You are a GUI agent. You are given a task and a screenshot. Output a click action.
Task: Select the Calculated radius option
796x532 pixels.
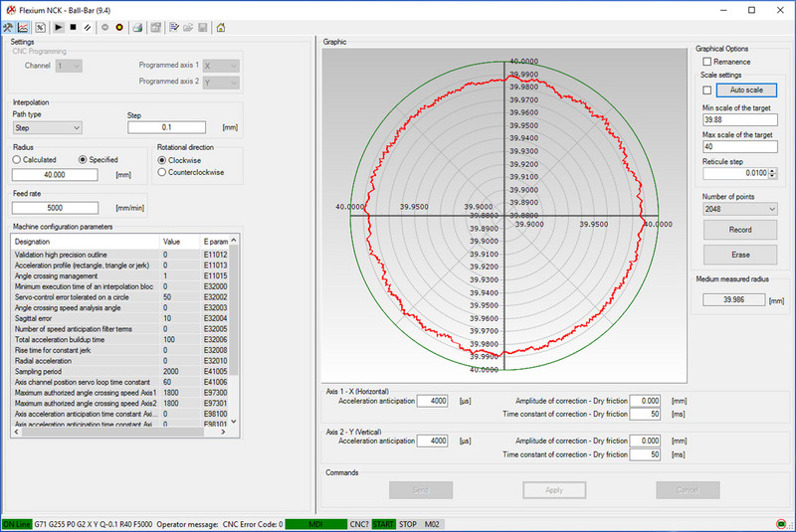[18, 159]
